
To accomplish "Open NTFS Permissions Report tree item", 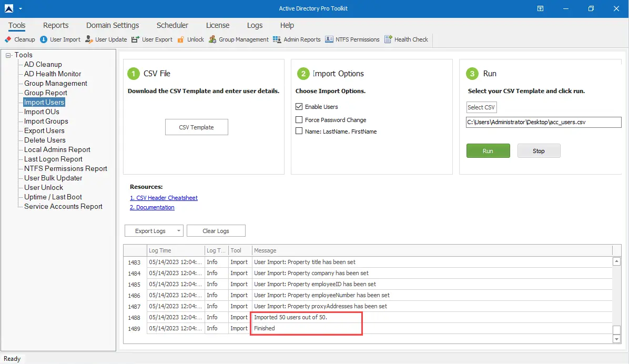I will coord(66,168).
